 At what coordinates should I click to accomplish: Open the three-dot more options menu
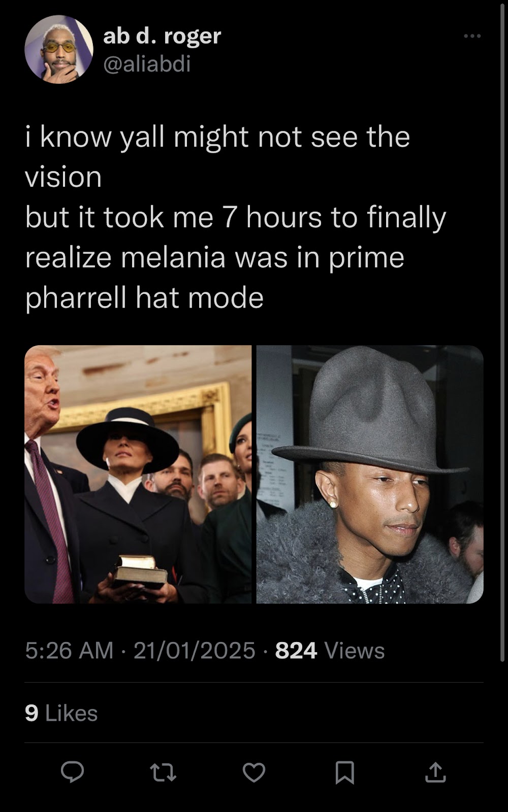[472, 36]
